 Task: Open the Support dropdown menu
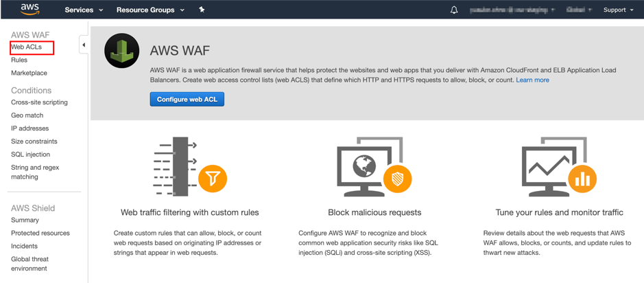click(x=618, y=10)
